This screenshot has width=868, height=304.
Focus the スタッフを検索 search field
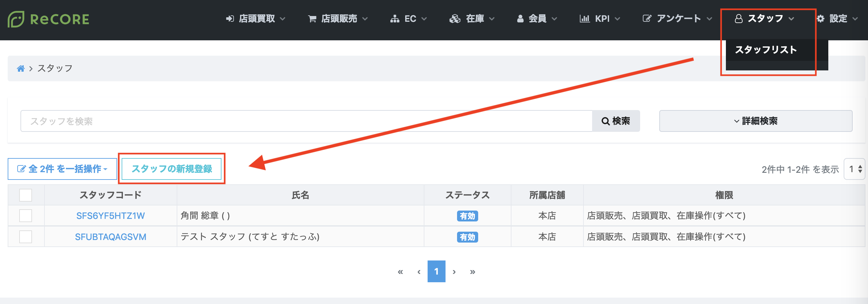306,121
